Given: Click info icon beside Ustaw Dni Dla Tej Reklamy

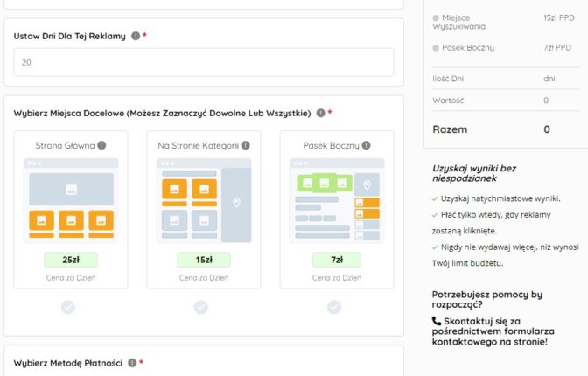Looking at the screenshot, I should click(136, 36).
